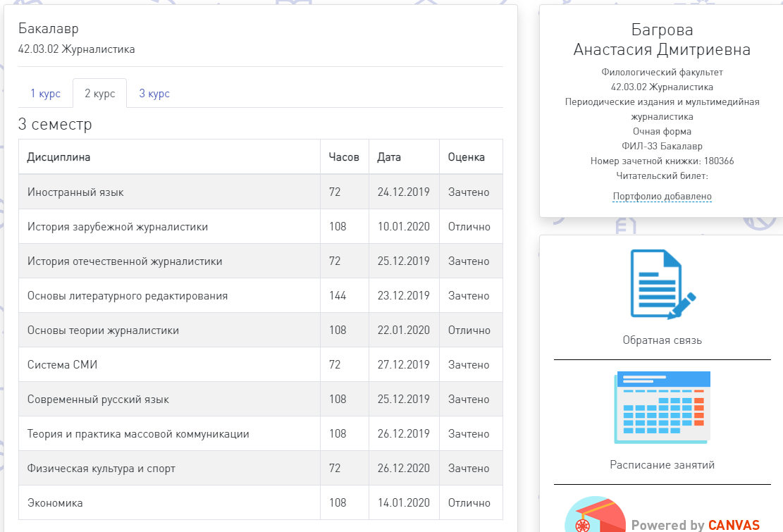The width and height of the screenshot is (783, 532).
Task: Click the Дата column header
Action: [x=389, y=157]
